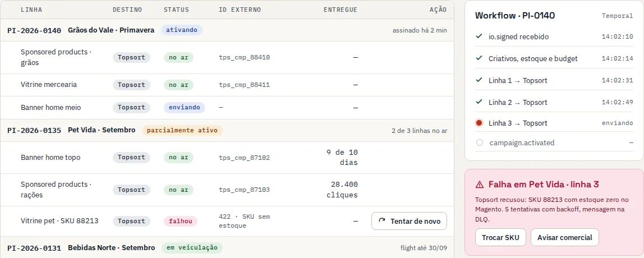Click the ativando status badge
The image size is (644, 258).
click(182, 30)
